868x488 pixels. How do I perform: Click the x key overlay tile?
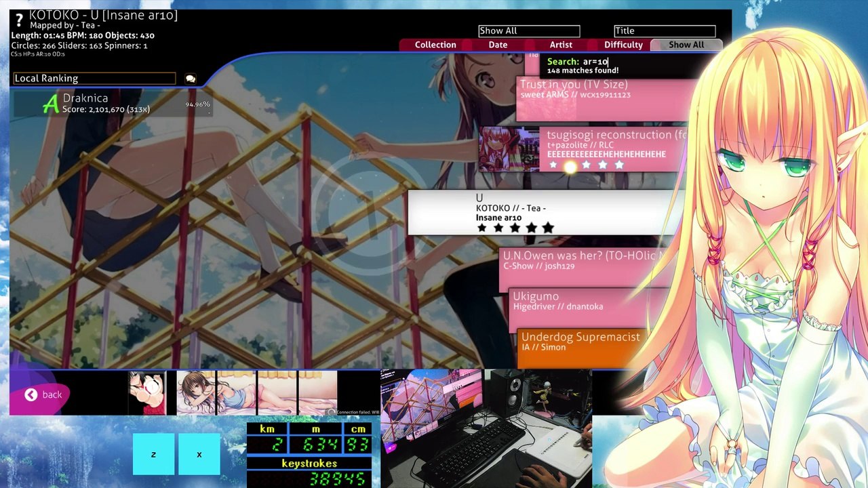[x=199, y=454]
